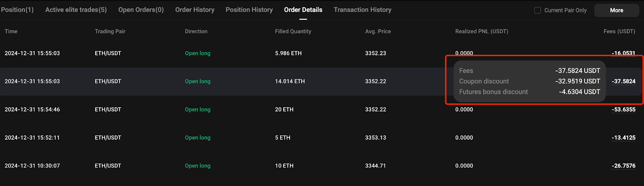Open the Position History tab
The height and width of the screenshot is (186, 644).
pos(249,10)
